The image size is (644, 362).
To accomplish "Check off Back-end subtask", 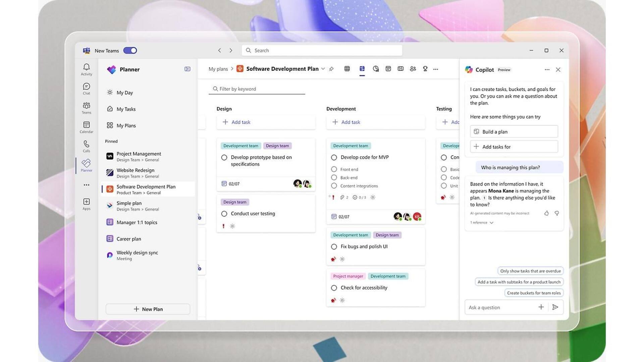I will [x=334, y=177].
